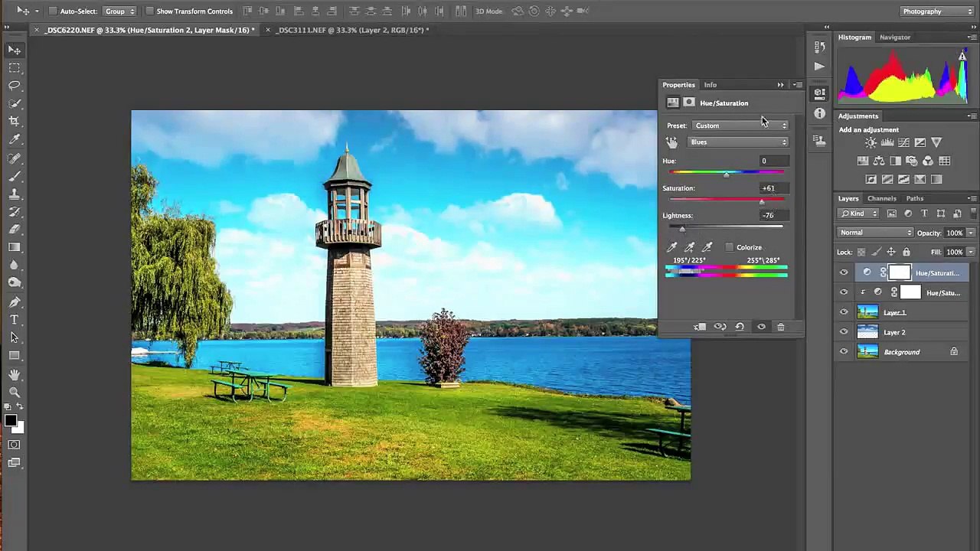Select the Rectangular Marquee tool

click(x=15, y=68)
